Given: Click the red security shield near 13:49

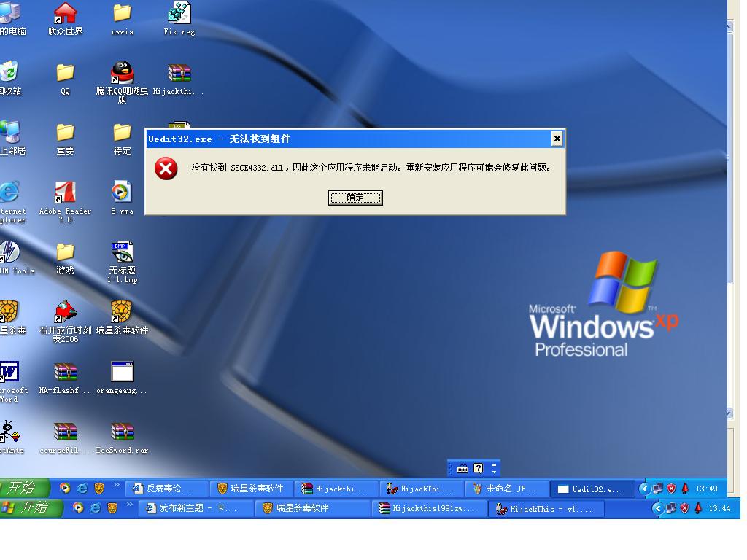Looking at the screenshot, I should click(671, 489).
